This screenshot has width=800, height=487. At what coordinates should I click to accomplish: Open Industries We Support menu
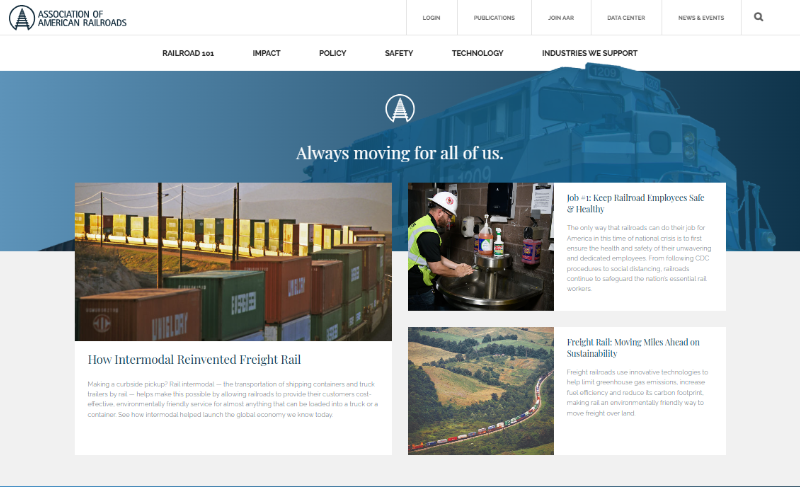pyautogui.click(x=590, y=53)
